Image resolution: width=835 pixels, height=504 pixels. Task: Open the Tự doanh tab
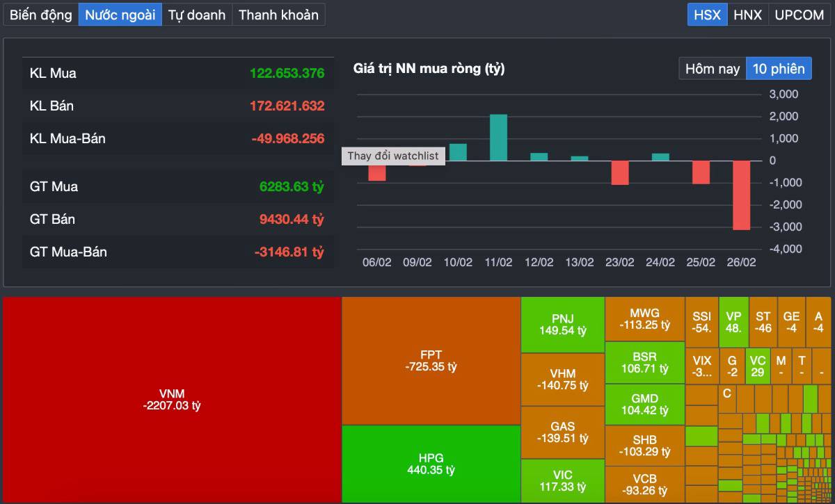[197, 15]
